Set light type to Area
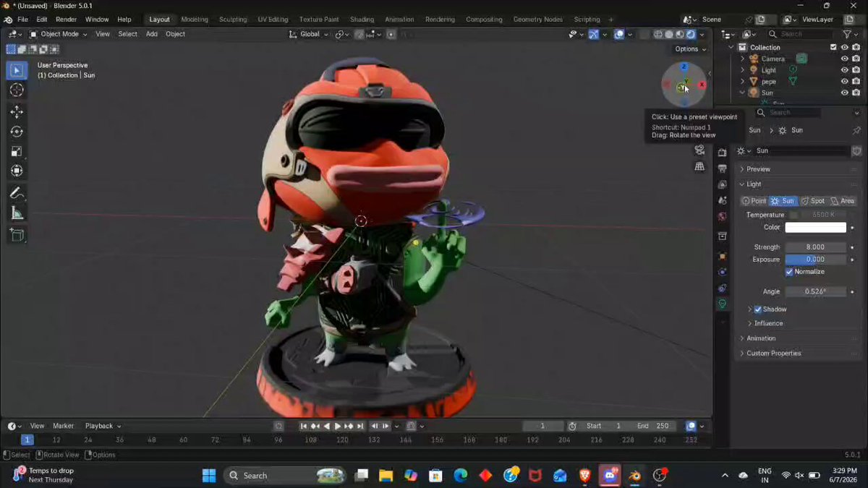The width and height of the screenshot is (868, 488). 843,201
